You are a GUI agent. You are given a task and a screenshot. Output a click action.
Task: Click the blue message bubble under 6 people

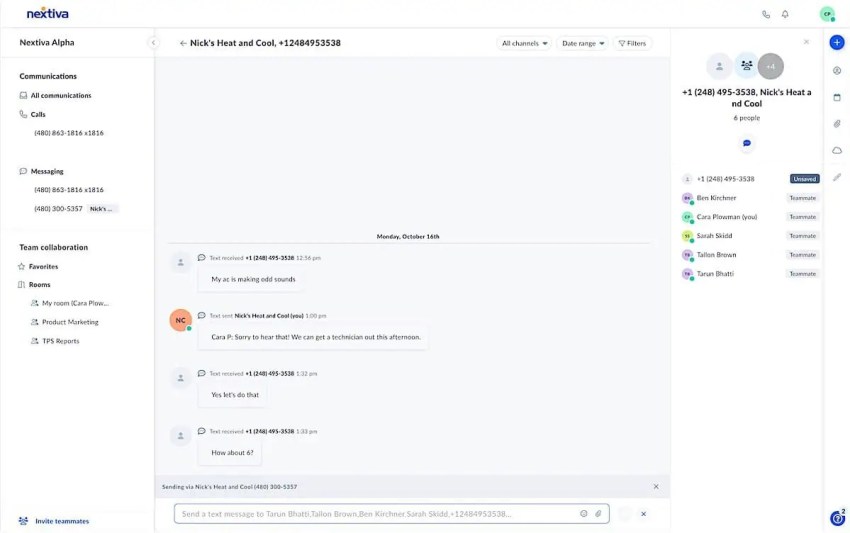[x=746, y=143]
